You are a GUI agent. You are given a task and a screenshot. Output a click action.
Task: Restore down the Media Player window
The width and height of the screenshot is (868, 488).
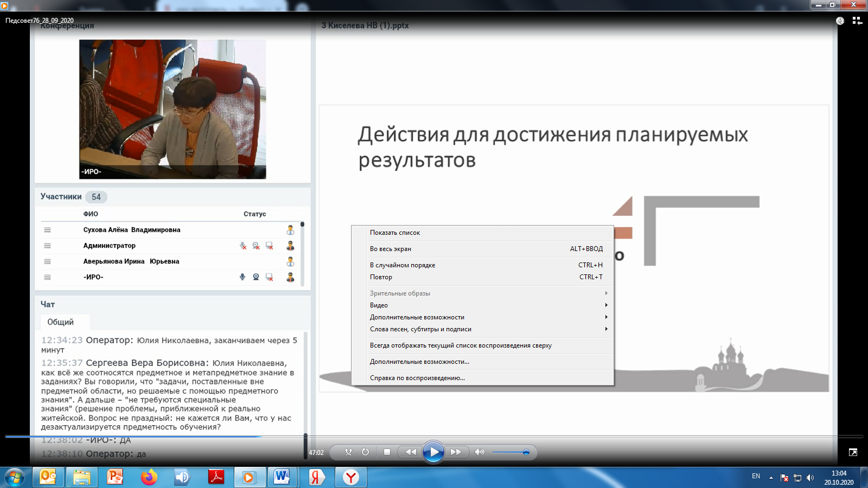point(832,5)
